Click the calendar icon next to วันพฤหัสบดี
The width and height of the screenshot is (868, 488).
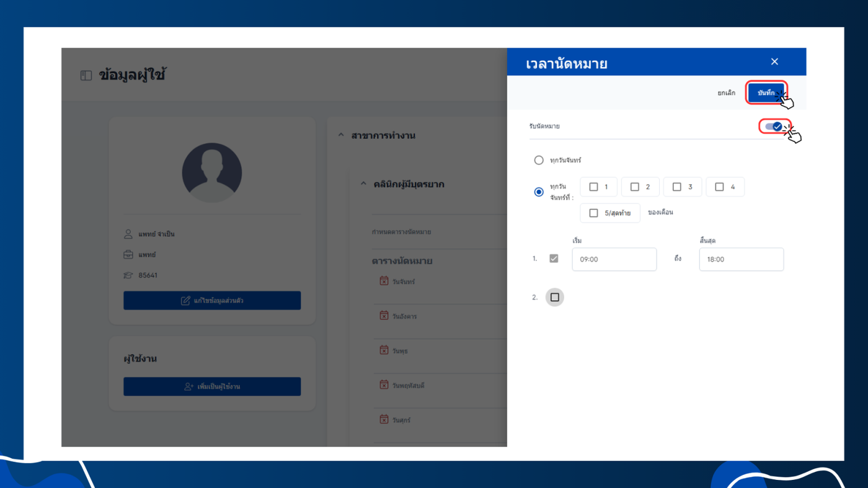tap(384, 385)
